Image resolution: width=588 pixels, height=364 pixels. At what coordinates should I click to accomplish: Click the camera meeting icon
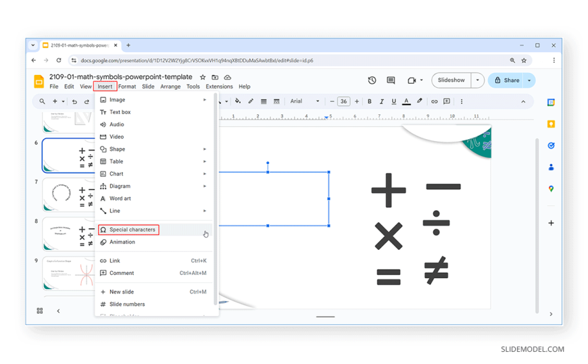click(412, 80)
